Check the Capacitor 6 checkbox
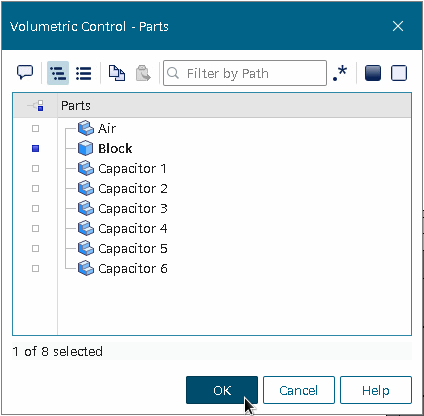Screen dimensions: 424x416 [35, 268]
